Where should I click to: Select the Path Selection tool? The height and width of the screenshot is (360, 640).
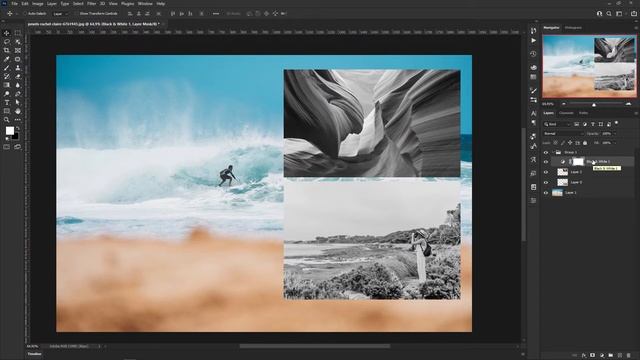(x=18, y=102)
